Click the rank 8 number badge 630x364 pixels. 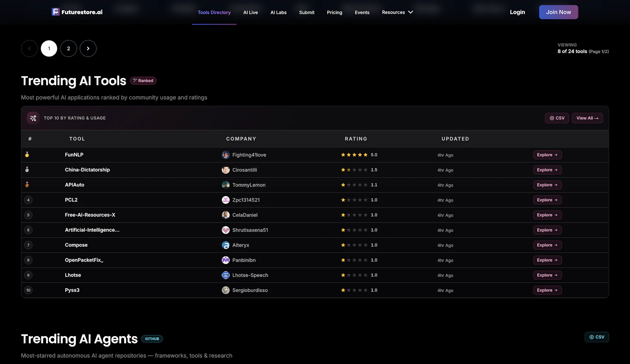tap(28, 260)
